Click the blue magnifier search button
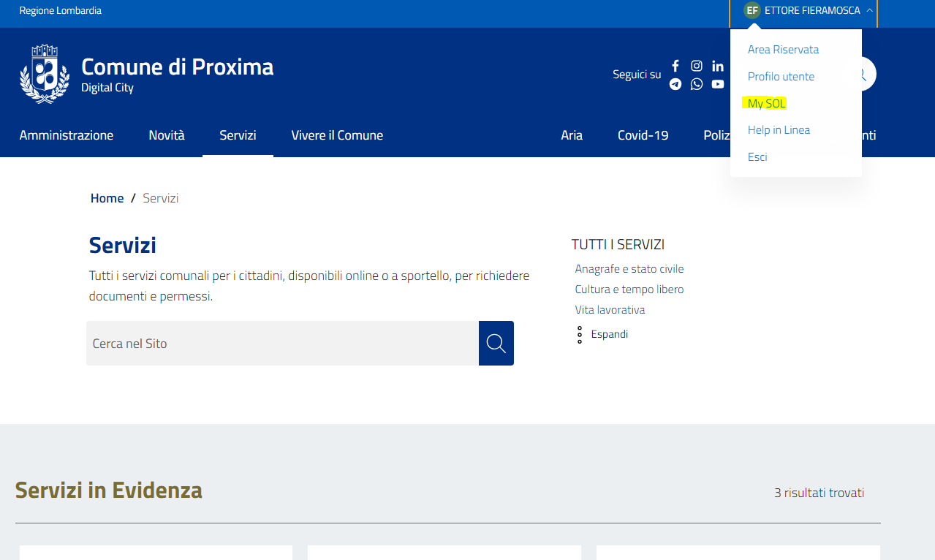 coord(496,344)
